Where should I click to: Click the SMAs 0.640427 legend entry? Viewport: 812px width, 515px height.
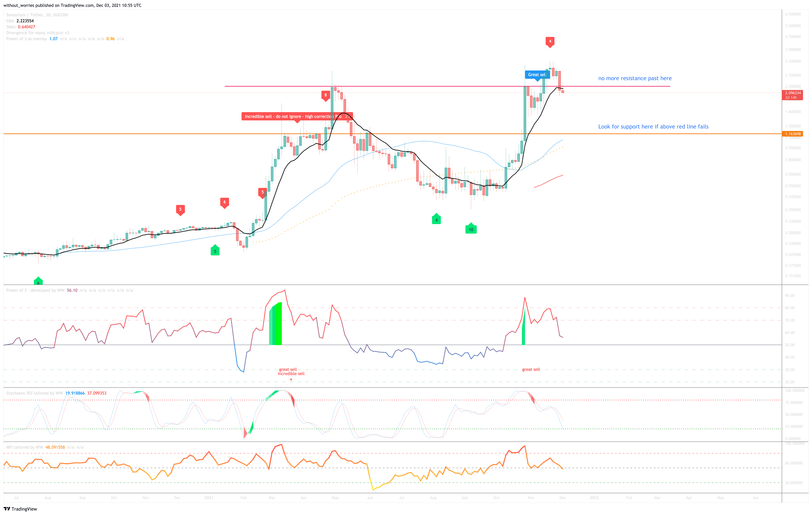coord(21,27)
